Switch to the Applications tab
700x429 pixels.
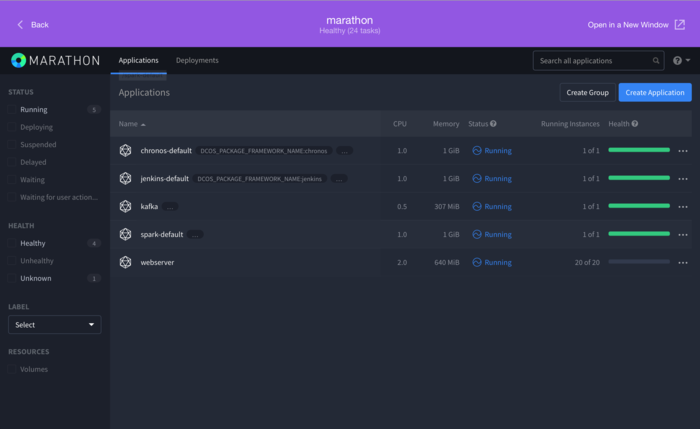(138, 60)
